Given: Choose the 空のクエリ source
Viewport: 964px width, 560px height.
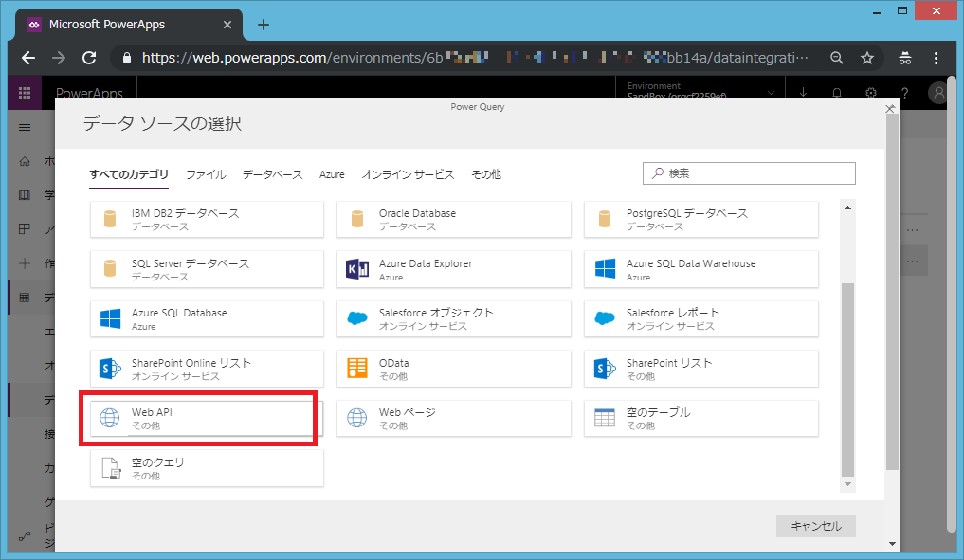Looking at the screenshot, I should pos(207,468).
